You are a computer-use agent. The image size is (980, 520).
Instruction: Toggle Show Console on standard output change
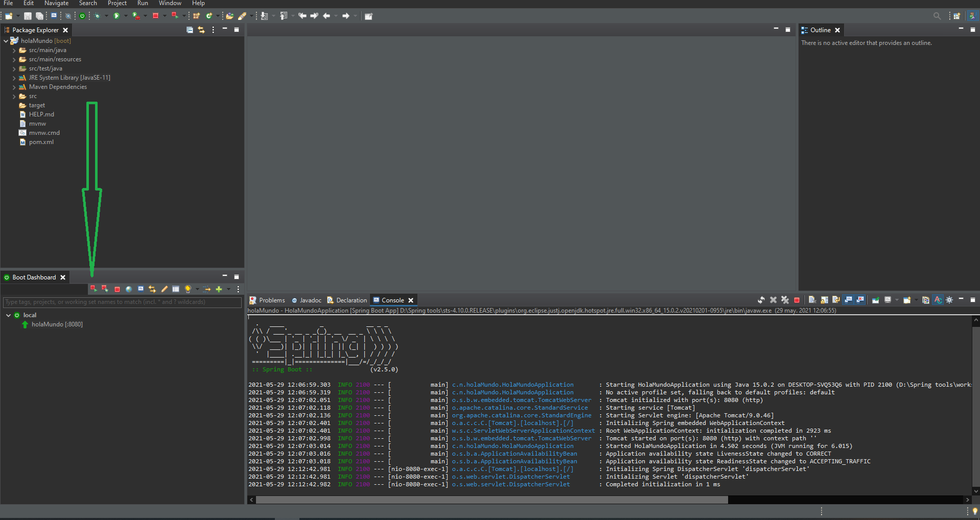[x=848, y=300]
